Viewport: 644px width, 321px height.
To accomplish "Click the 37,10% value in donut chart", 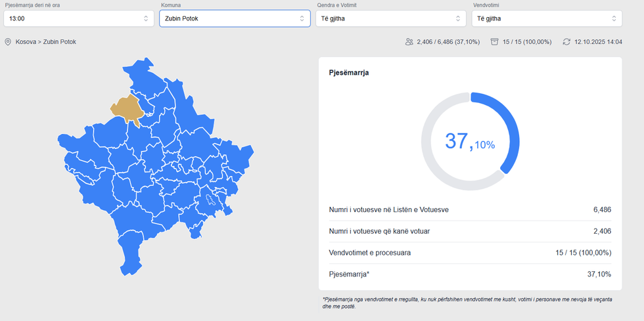I will 470,142.
